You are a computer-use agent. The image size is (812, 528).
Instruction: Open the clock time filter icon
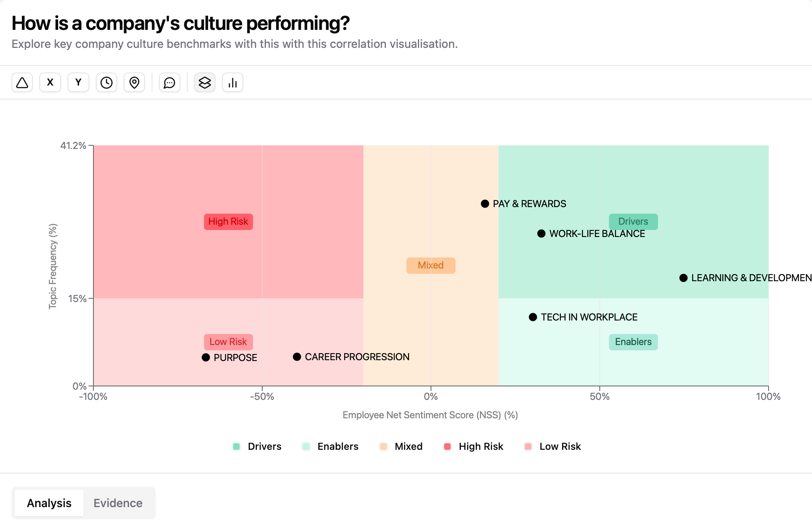pos(107,83)
